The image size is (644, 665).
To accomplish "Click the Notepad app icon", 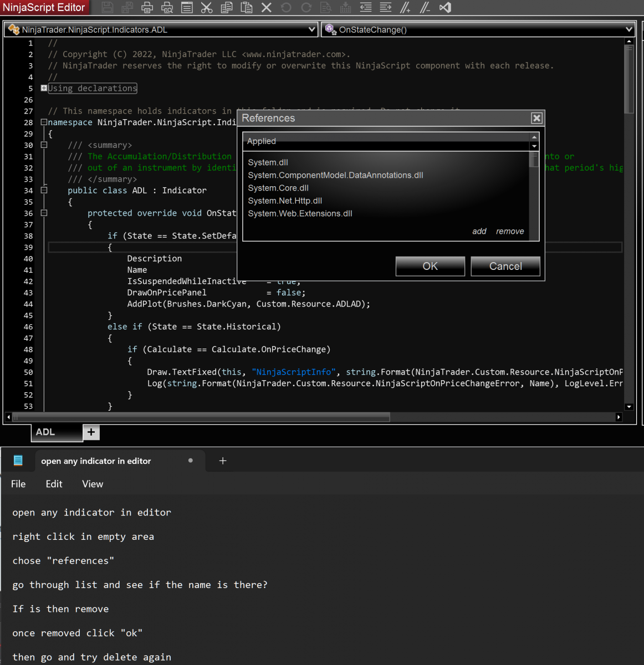I will click(x=18, y=461).
